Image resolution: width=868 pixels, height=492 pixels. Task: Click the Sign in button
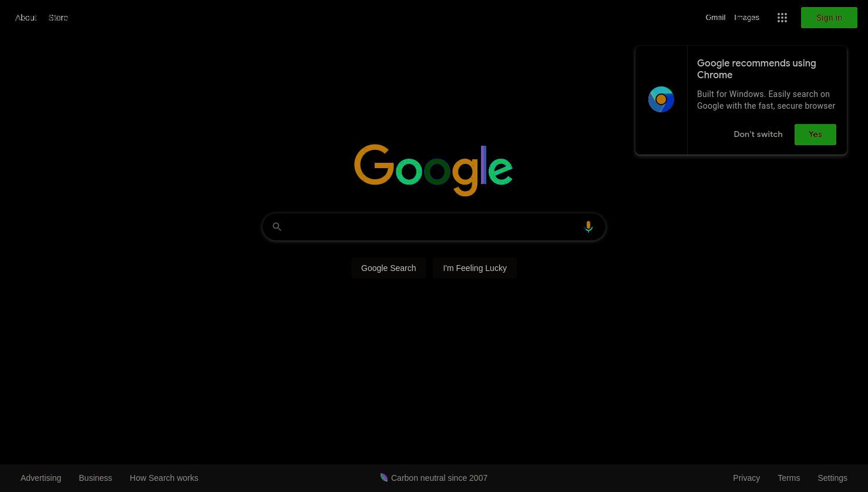coord(829,18)
